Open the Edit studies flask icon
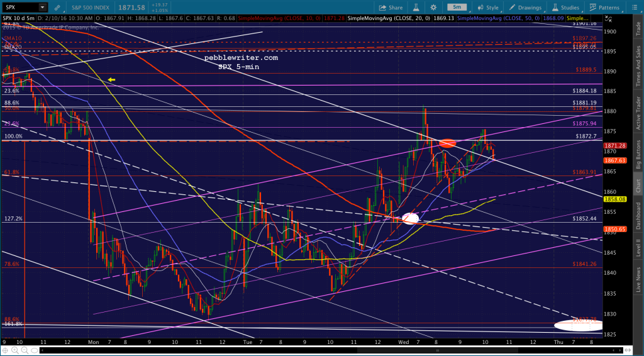644x356 pixels. point(416,8)
